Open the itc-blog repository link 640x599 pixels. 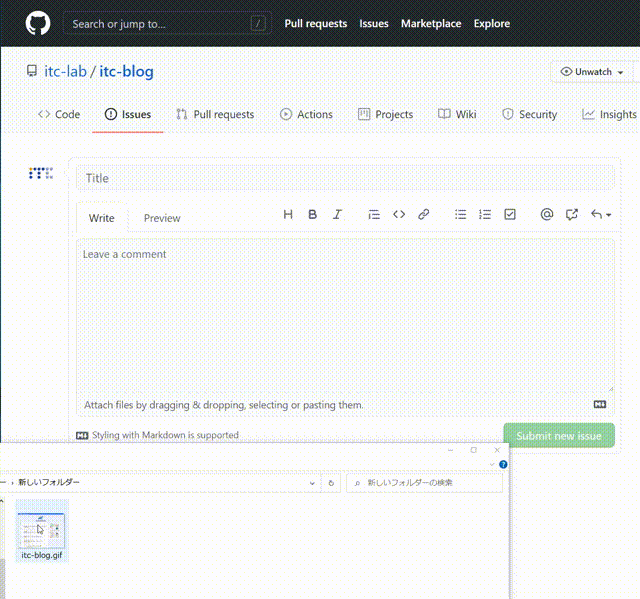click(127, 71)
